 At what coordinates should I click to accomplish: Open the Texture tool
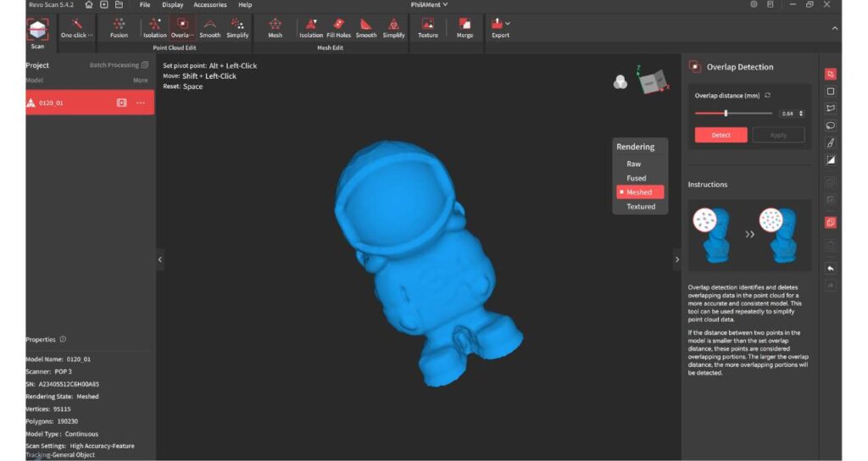(428, 28)
